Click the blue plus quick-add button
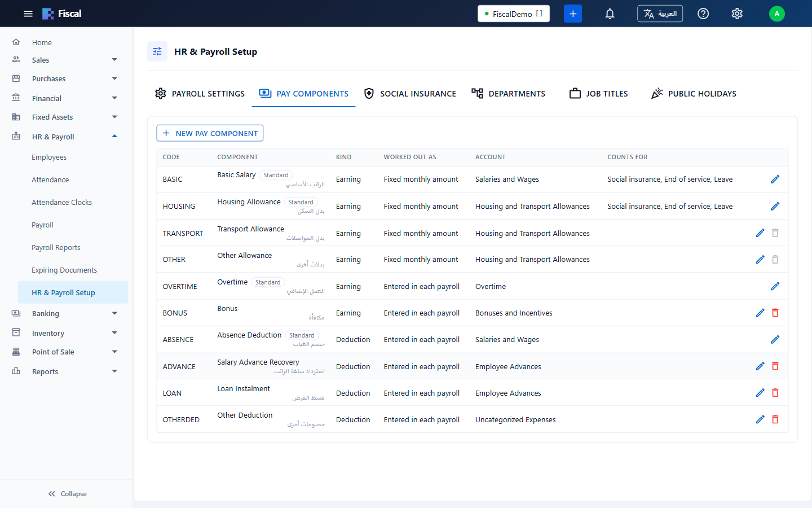The width and height of the screenshot is (812, 508). coord(573,14)
